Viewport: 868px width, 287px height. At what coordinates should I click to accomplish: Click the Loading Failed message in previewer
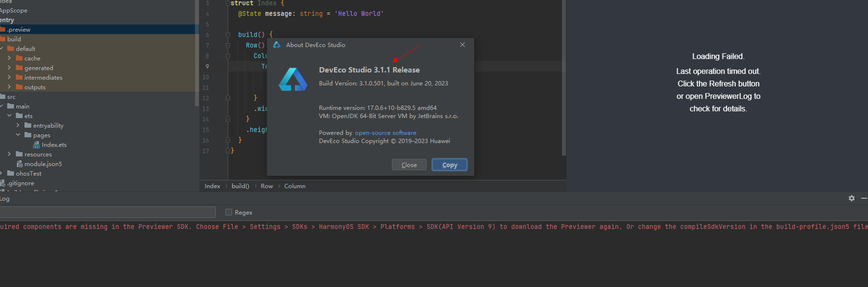tap(718, 56)
